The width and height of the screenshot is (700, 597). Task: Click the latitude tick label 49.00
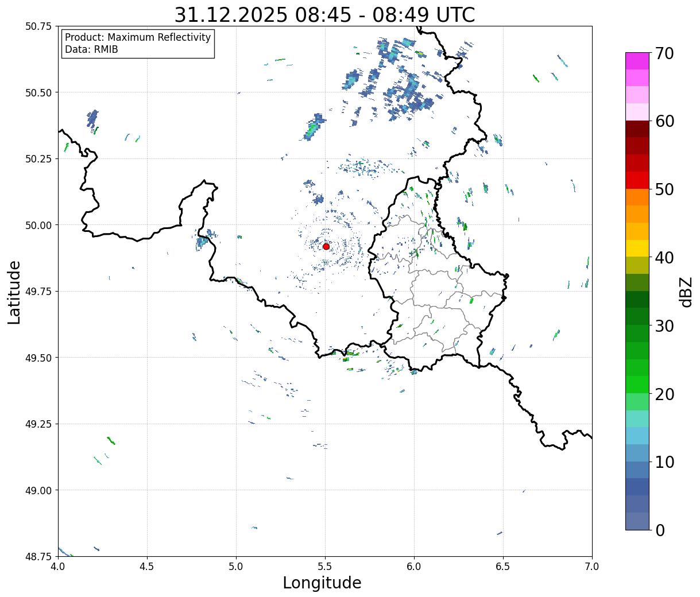click(38, 490)
